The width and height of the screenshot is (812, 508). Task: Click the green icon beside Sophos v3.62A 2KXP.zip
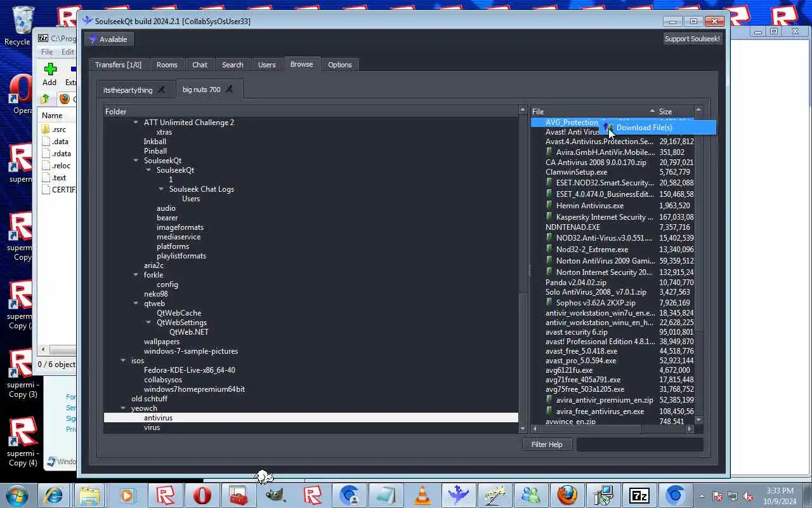click(x=550, y=303)
